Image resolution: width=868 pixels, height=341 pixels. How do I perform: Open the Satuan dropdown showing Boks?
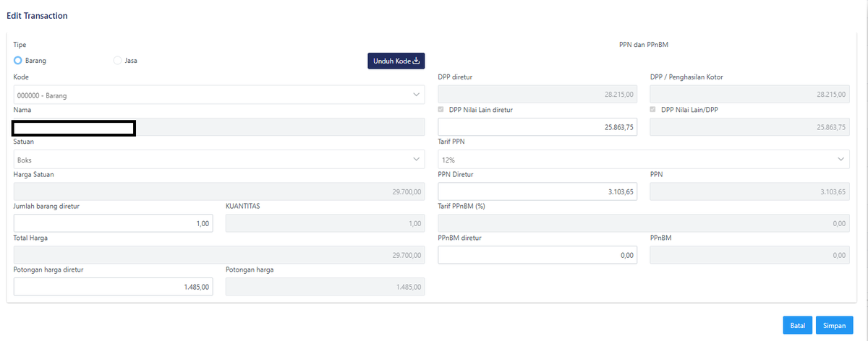(219, 159)
